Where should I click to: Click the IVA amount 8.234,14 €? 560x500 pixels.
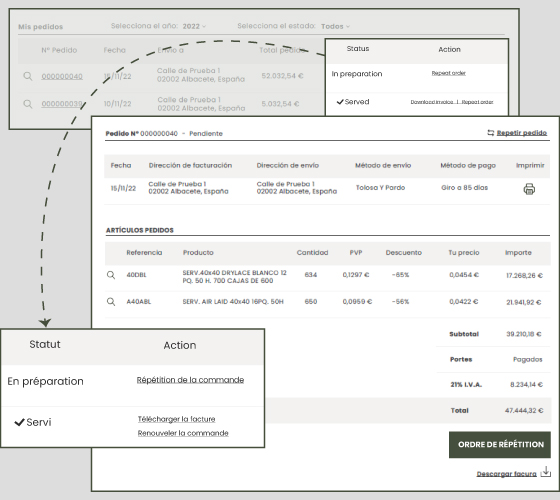(x=526, y=385)
